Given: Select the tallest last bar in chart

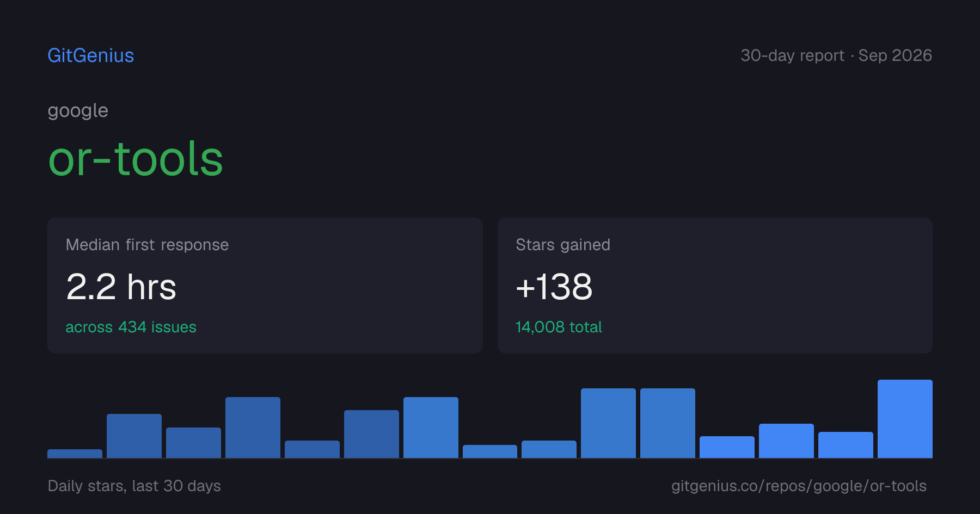Looking at the screenshot, I should [x=905, y=419].
